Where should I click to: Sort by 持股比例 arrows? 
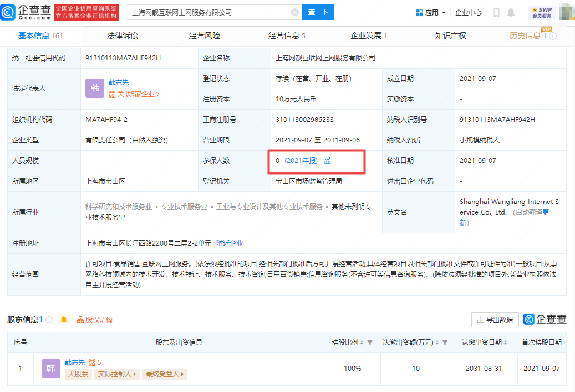point(362,343)
